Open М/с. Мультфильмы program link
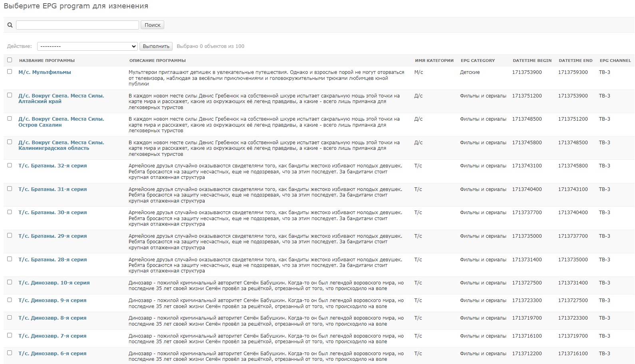635x364 pixels. [45, 72]
